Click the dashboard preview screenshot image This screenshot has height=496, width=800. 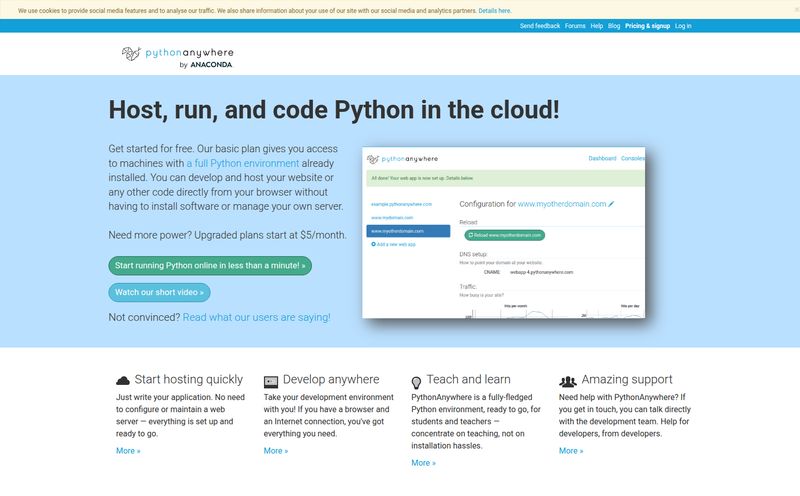coord(504,233)
